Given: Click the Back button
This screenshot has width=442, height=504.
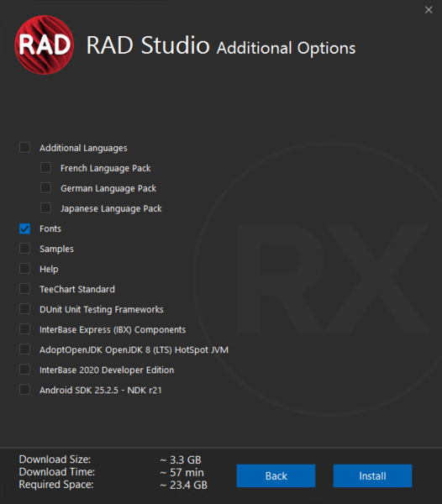Looking at the screenshot, I should click(276, 475).
